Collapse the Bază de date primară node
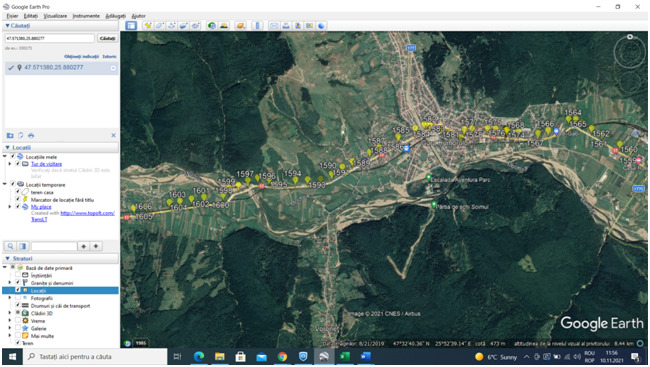Image resolution: width=650 pixels, height=367 pixels. (5, 267)
